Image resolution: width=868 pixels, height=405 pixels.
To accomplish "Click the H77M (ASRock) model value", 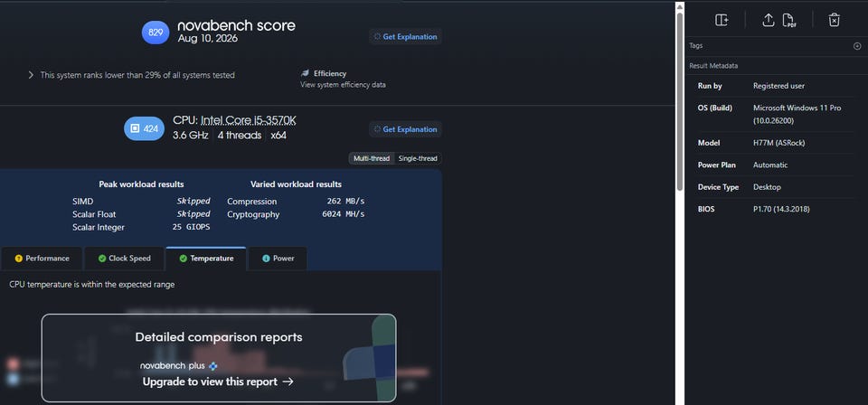I will (778, 143).
